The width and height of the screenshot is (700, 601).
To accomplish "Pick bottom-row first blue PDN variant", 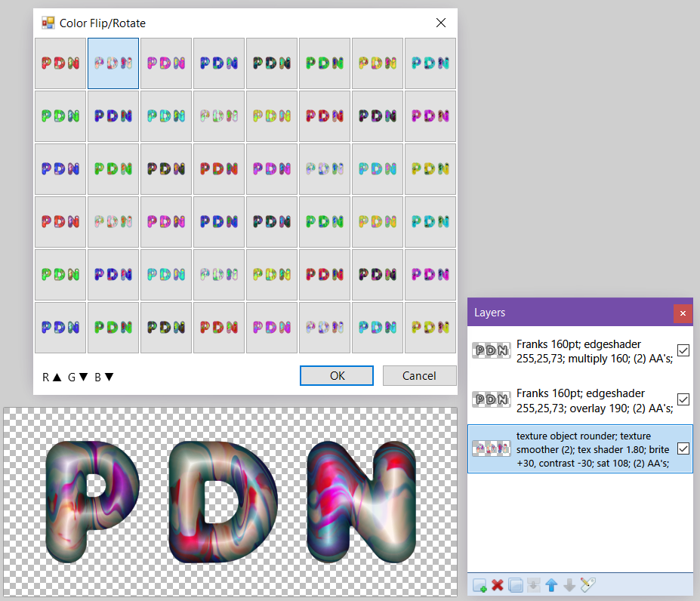I will (60, 328).
